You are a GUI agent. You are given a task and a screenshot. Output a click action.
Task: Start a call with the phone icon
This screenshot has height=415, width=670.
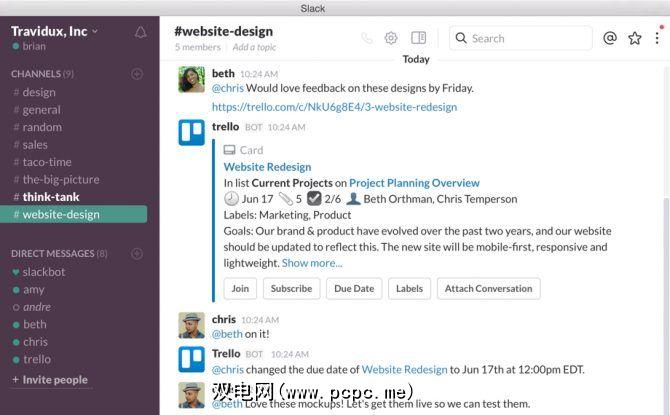[367, 38]
